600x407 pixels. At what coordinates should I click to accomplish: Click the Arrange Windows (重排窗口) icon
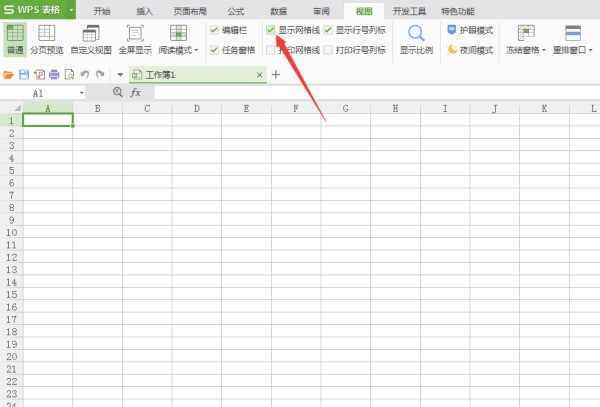(573, 33)
